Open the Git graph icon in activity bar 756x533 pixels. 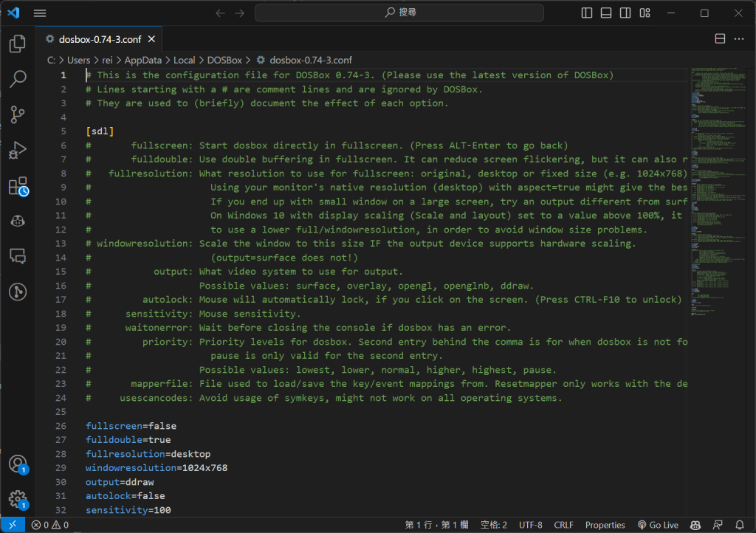(x=18, y=292)
